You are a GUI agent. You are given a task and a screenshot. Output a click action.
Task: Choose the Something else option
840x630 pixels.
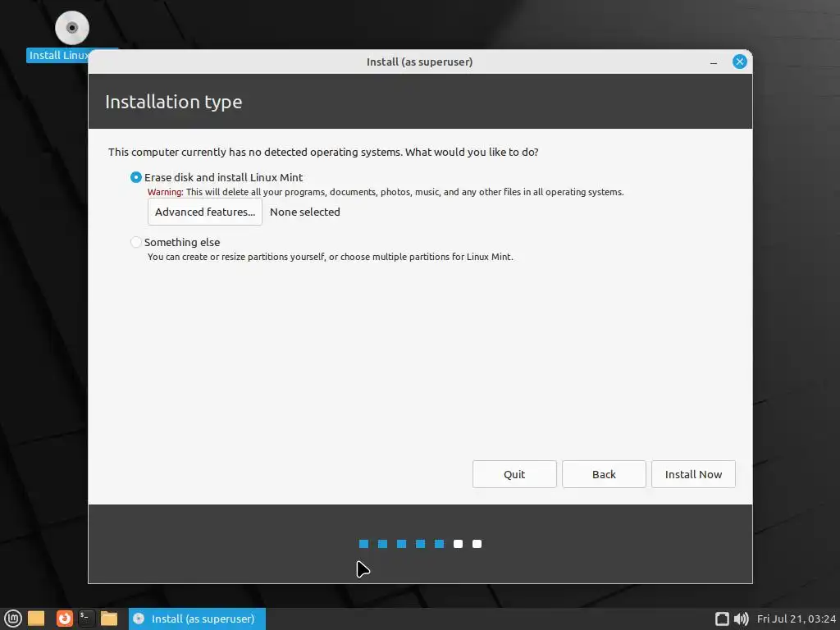tap(176, 242)
